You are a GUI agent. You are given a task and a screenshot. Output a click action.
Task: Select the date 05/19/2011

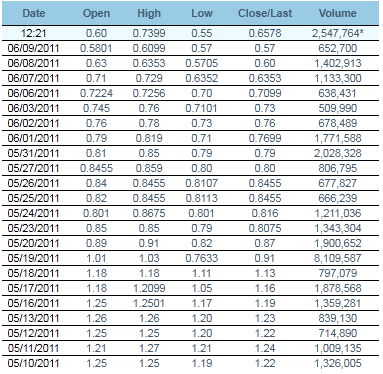point(33,258)
